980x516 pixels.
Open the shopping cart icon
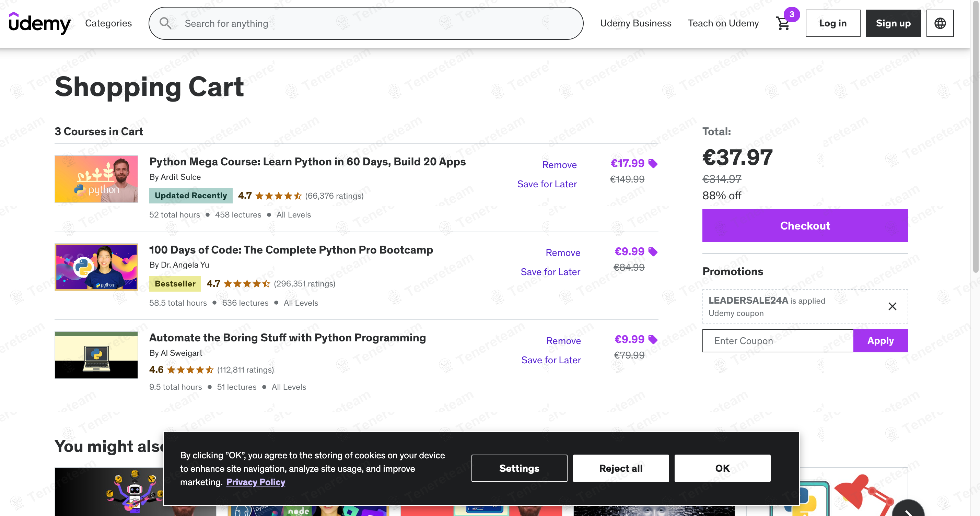[x=783, y=23]
